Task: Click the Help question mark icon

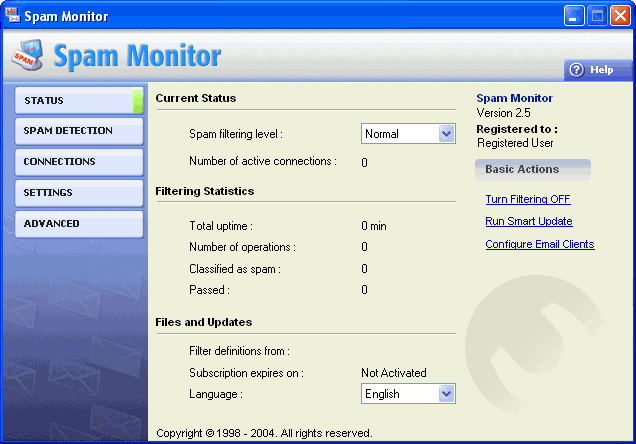Action: (x=576, y=70)
